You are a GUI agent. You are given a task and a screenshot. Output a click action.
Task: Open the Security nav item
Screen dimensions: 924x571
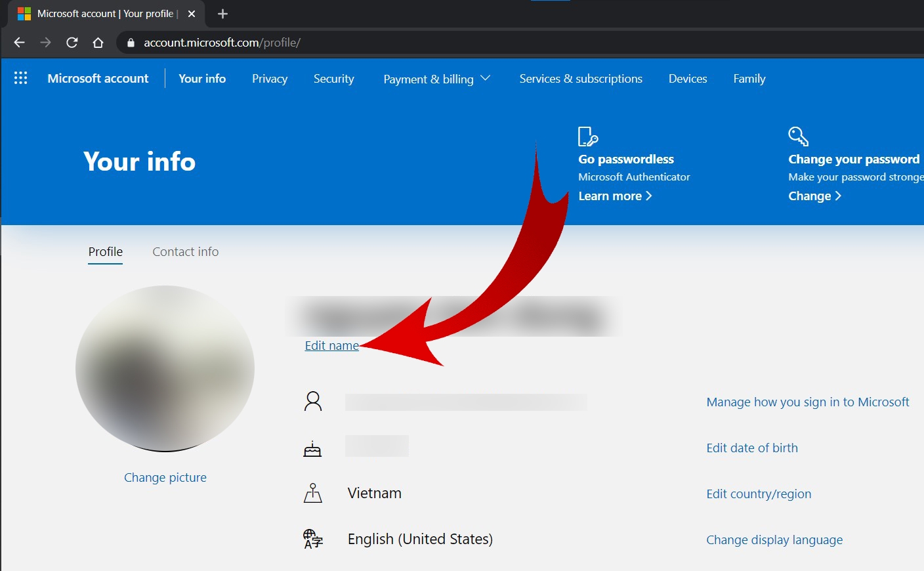coord(333,79)
